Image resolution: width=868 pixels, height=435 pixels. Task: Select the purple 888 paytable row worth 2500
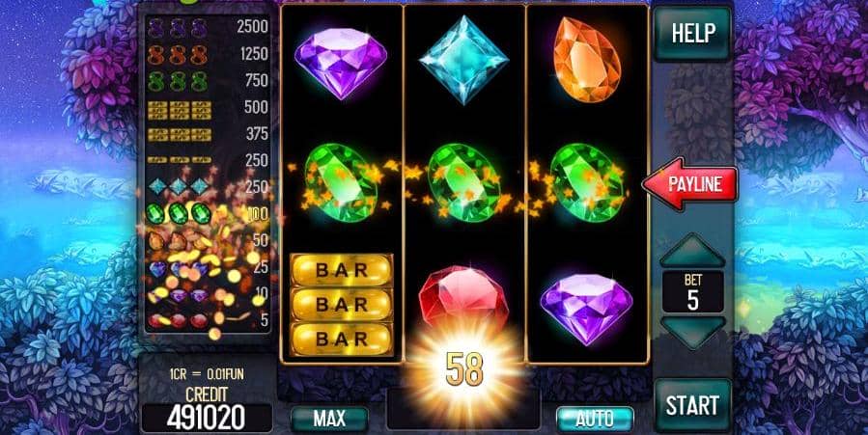tap(208, 27)
